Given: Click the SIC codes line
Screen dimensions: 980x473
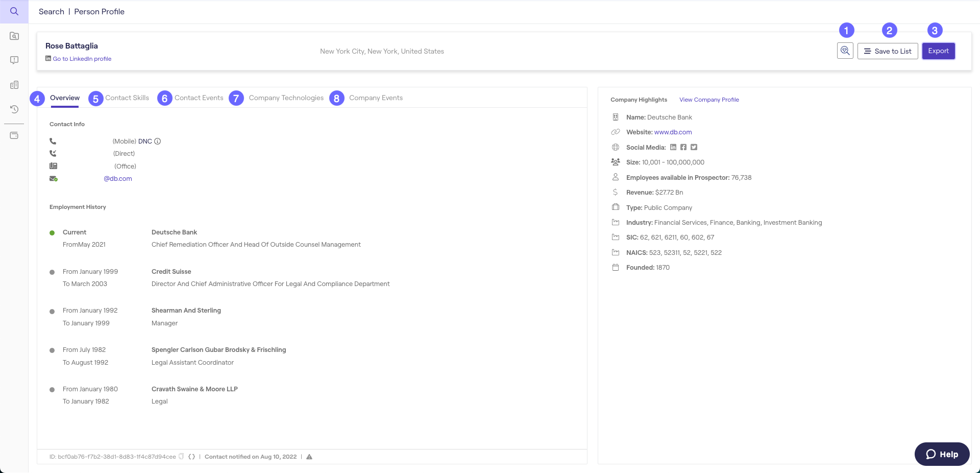Looking at the screenshot, I should point(670,238).
